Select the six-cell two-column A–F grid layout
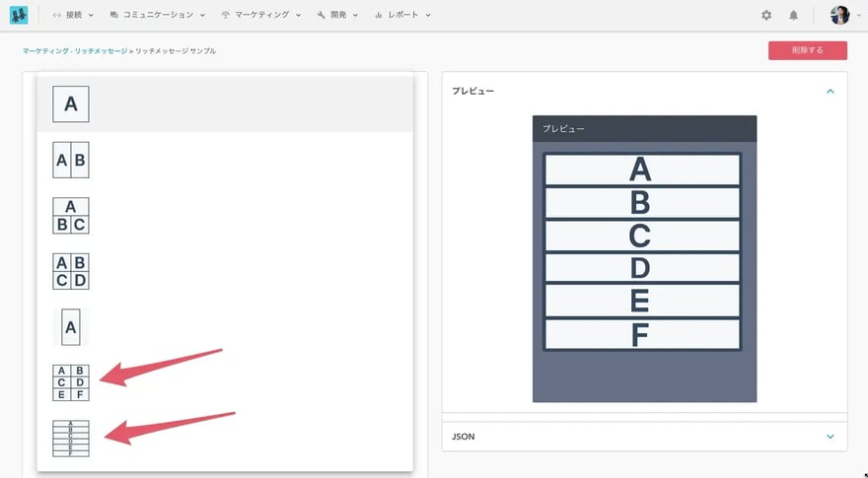 click(x=71, y=382)
